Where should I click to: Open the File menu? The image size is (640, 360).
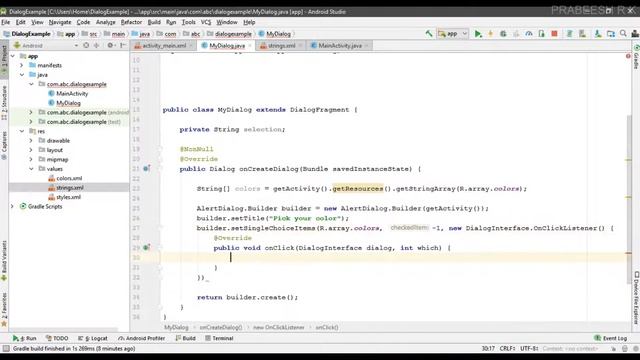(6, 22)
